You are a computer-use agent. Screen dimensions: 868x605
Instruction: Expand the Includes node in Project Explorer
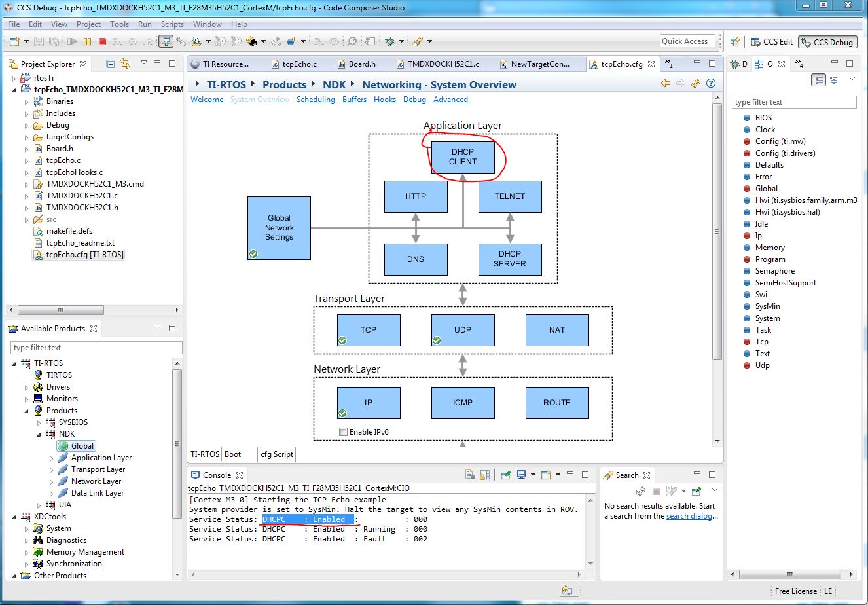coord(27,114)
